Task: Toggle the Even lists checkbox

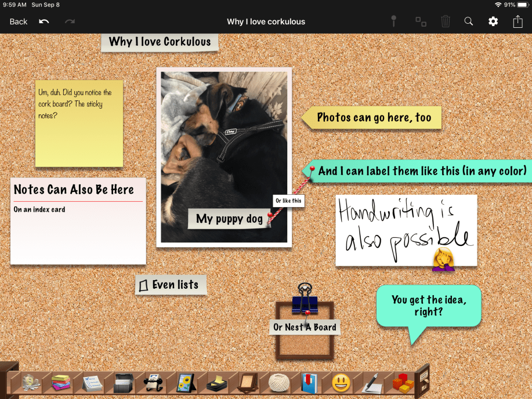Action: coord(143,285)
